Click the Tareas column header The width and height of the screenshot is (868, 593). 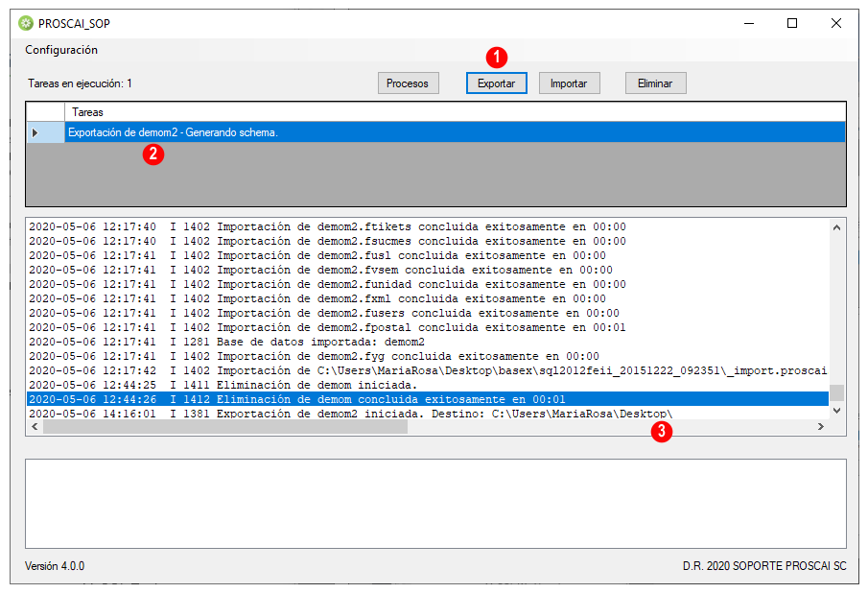tap(455, 112)
